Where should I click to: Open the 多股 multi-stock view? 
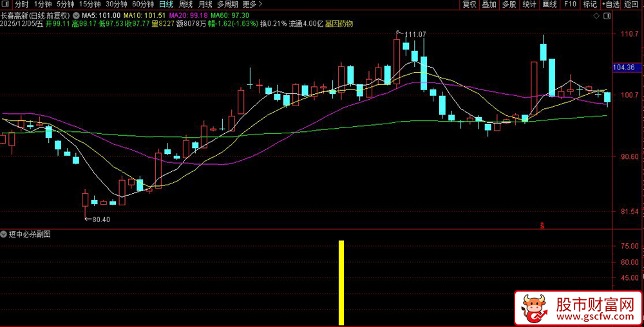[509, 5]
